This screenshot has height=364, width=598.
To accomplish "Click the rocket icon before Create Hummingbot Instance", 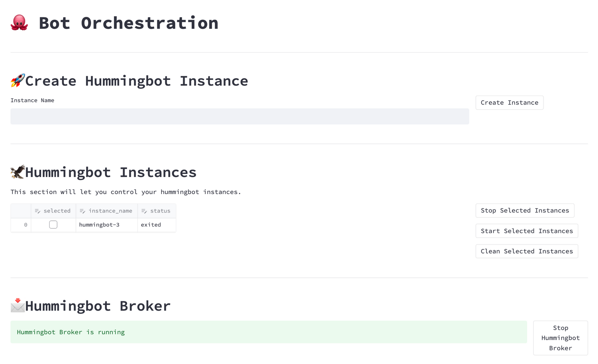I will tap(18, 80).
